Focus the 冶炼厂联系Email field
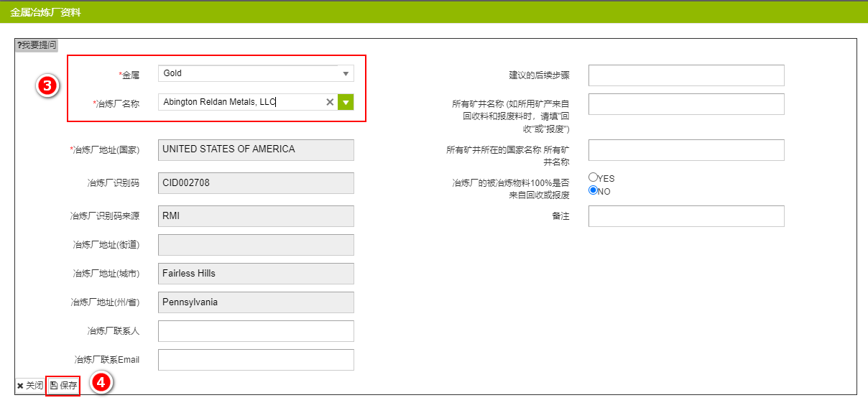 256,360
